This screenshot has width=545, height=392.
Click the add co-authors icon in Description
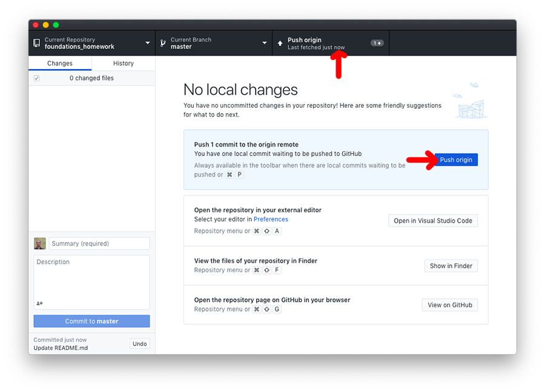(x=39, y=303)
